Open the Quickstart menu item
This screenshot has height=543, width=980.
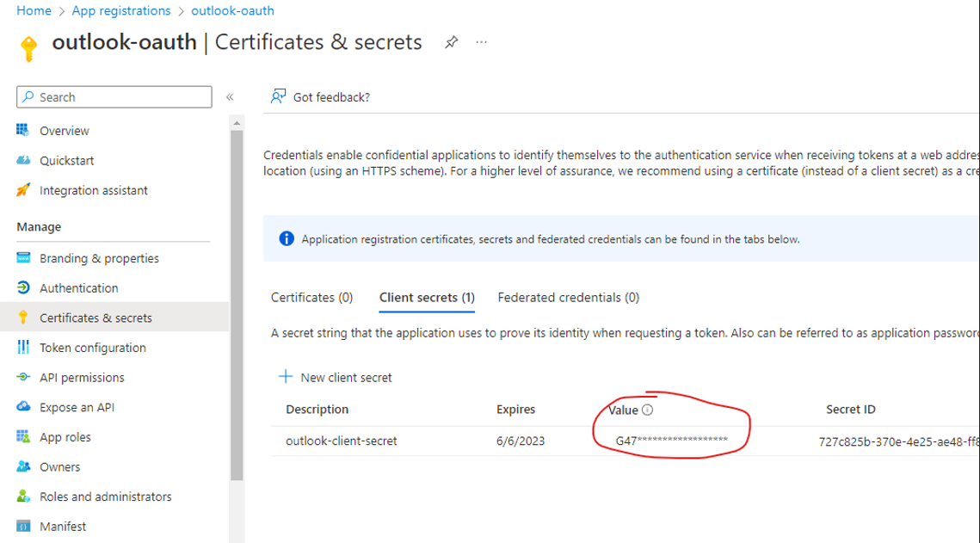[67, 161]
